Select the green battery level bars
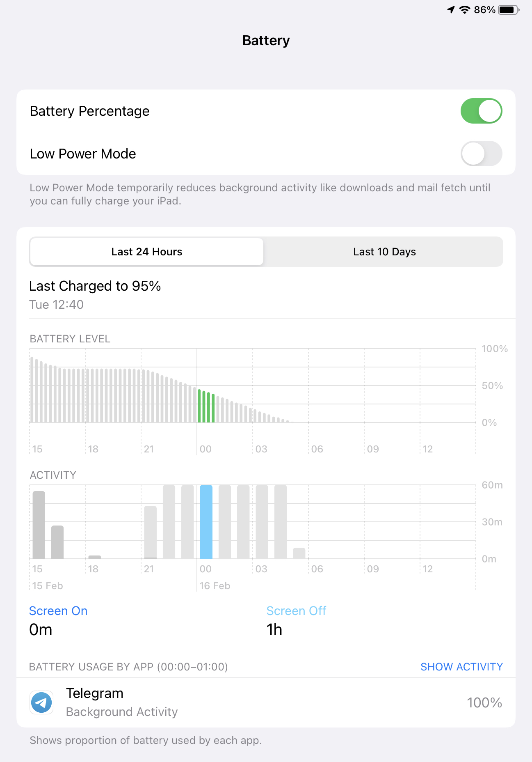Viewport: 532px width, 762px height. (206, 406)
